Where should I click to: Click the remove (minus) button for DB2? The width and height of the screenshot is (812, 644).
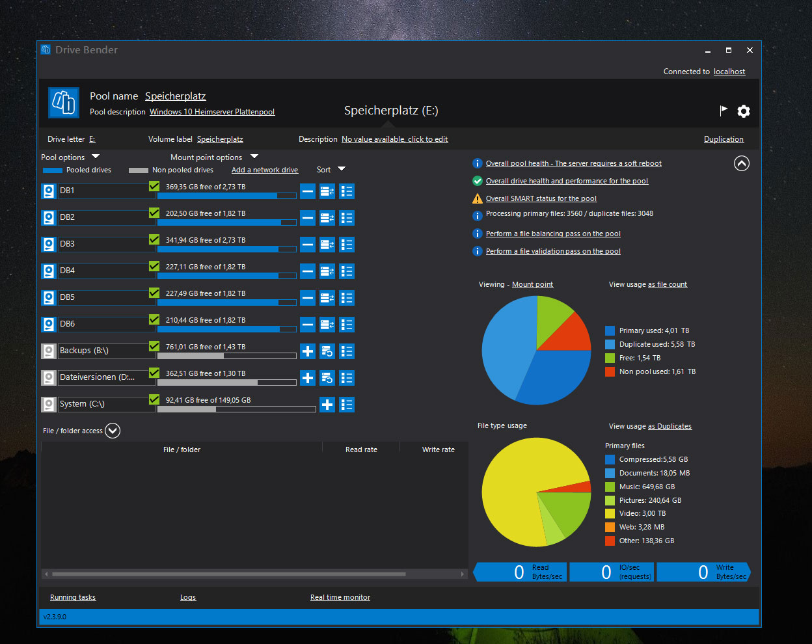click(308, 218)
